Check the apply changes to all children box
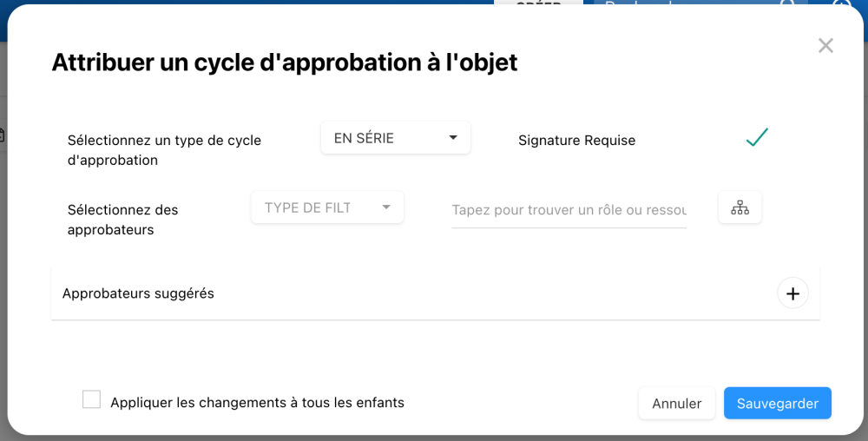The height and width of the screenshot is (441, 868). 91,399
